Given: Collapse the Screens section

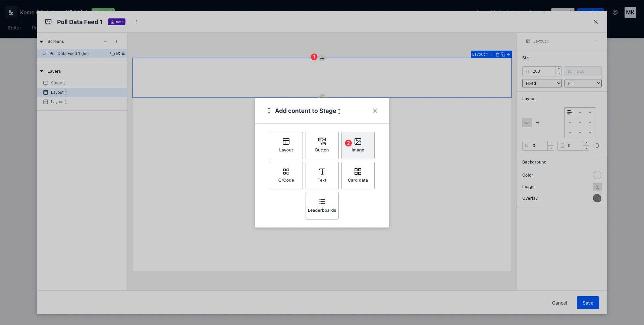Looking at the screenshot, I should (42, 42).
